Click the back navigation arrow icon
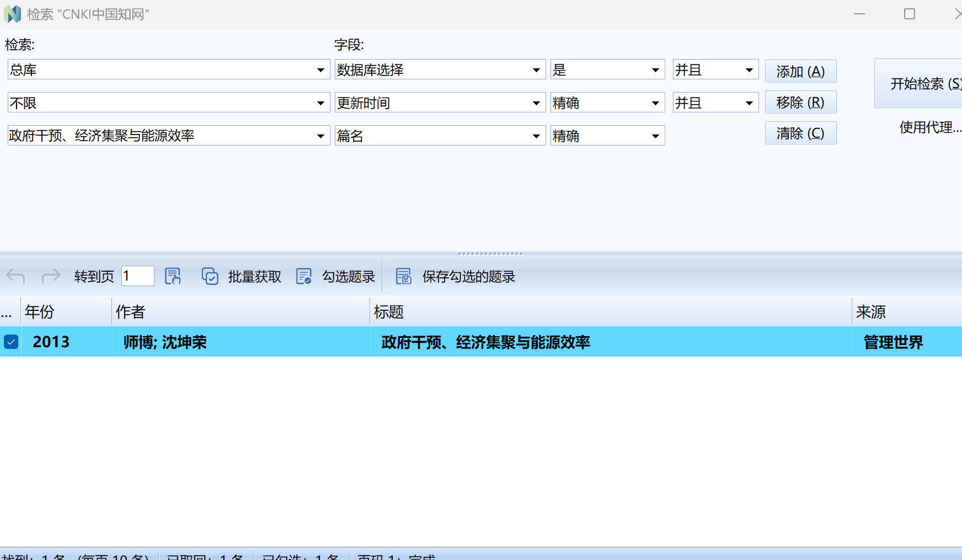 tap(15, 276)
